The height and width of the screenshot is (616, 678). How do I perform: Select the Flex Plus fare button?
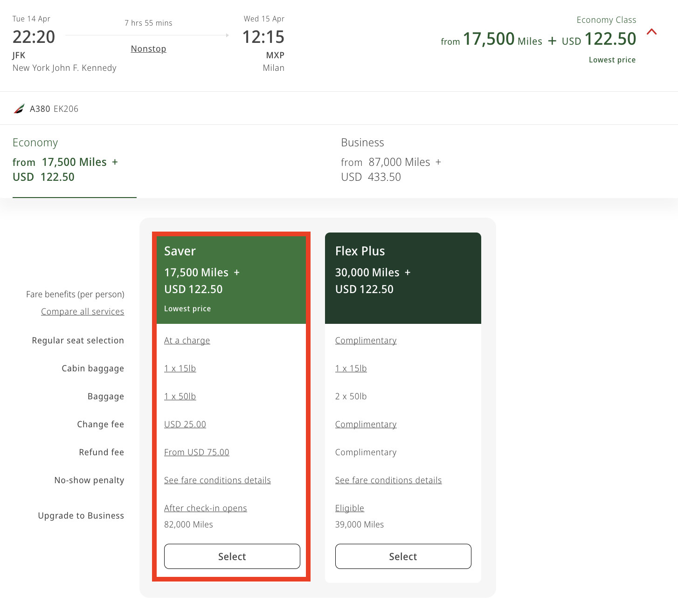click(403, 556)
